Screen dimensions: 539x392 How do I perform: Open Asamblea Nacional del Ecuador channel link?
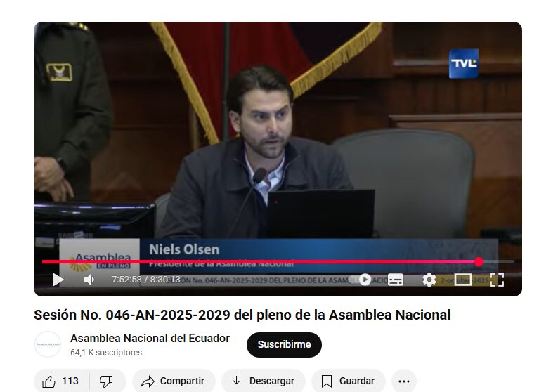click(x=150, y=338)
